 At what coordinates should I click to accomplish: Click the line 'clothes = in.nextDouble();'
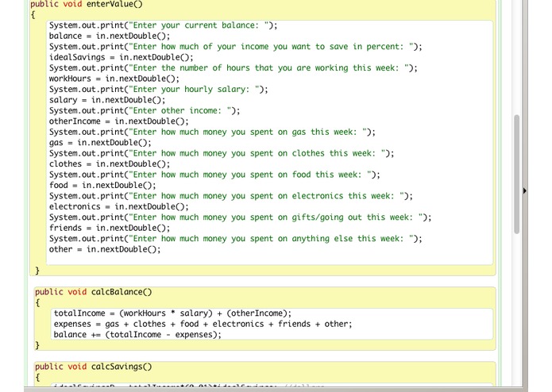[x=110, y=163]
